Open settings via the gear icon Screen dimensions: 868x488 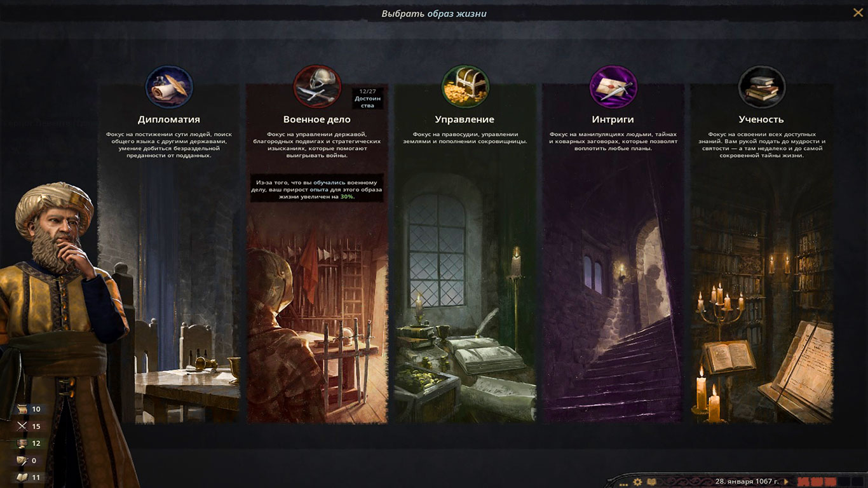pos(637,482)
